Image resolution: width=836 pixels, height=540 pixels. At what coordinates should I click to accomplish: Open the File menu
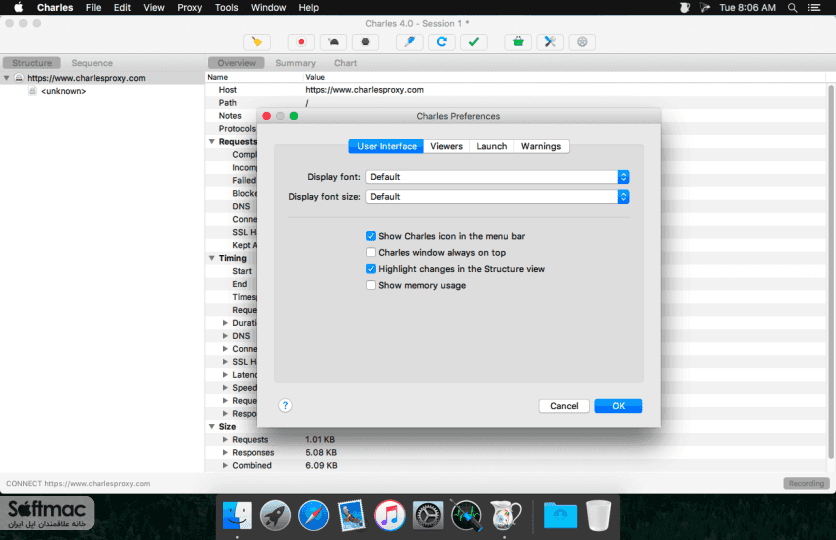[93, 7]
